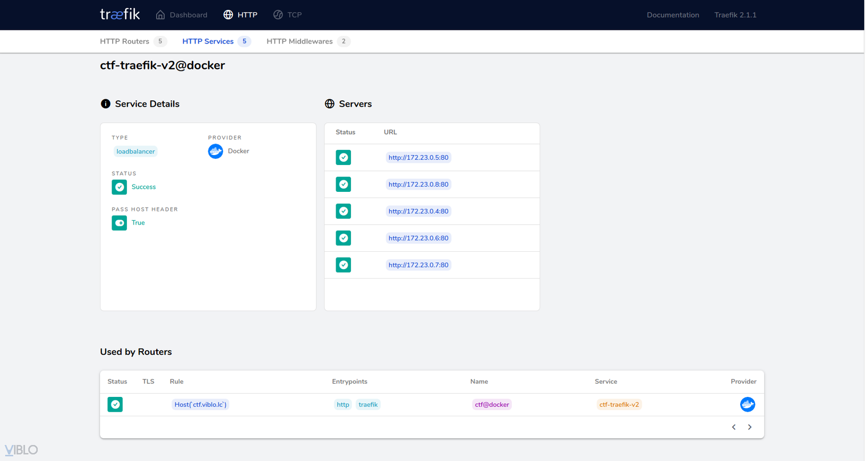
Task: Open the Documentation link
Action: (x=673, y=15)
